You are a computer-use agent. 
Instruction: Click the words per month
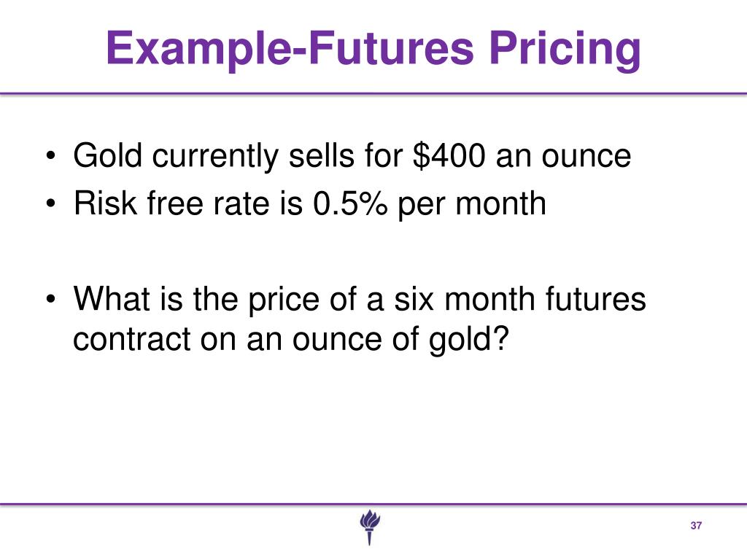[472, 205]
